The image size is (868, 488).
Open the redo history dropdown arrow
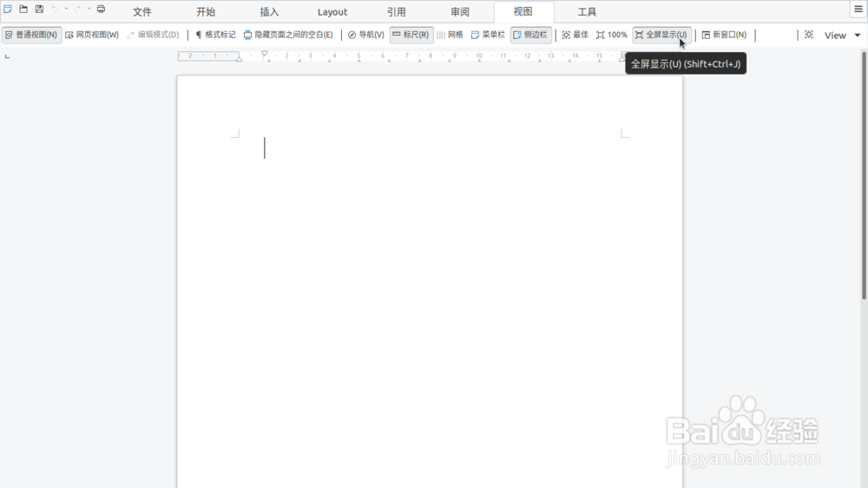tap(89, 9)
